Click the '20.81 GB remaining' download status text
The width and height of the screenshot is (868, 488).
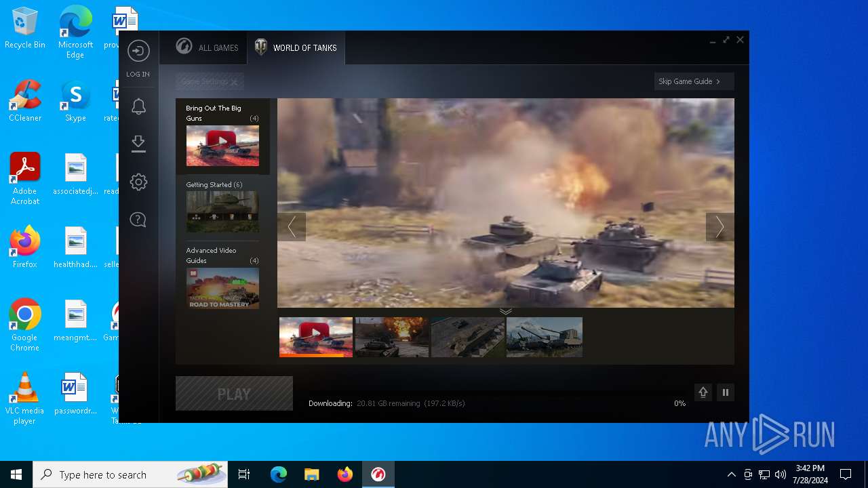(389, 403)
